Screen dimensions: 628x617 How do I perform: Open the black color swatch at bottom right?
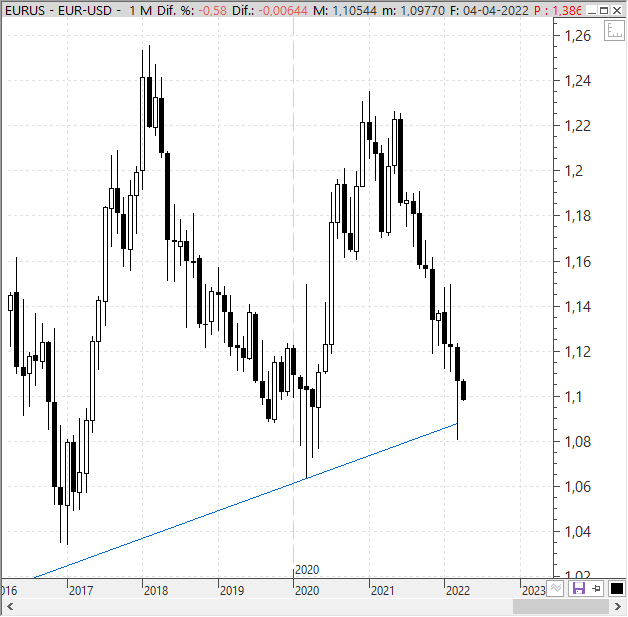coord(616,588)
